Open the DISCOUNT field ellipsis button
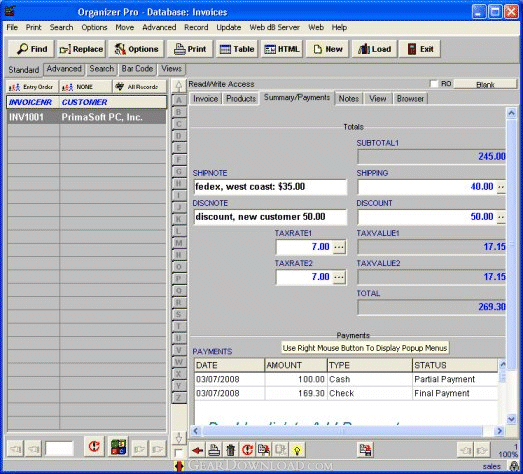 pos(501,217)
